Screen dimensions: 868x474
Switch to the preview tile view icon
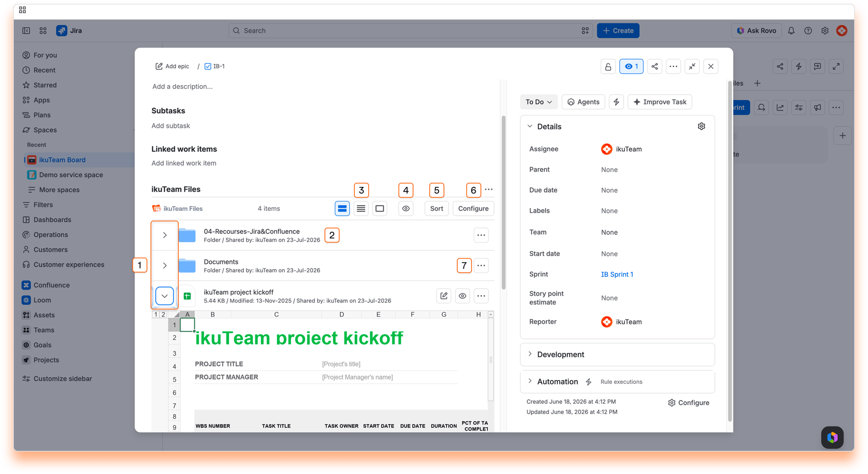(380, 208)
